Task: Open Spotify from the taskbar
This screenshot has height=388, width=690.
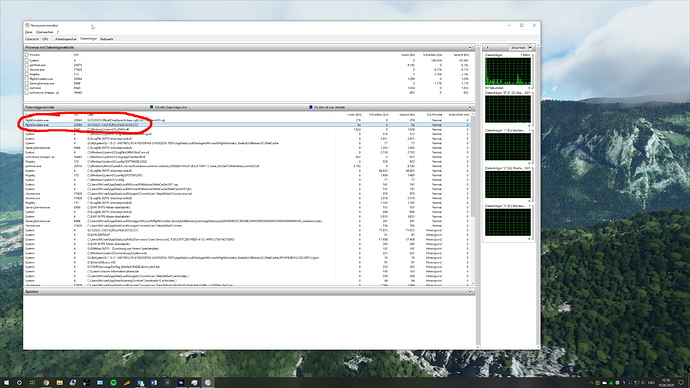Action: [113, 383]
